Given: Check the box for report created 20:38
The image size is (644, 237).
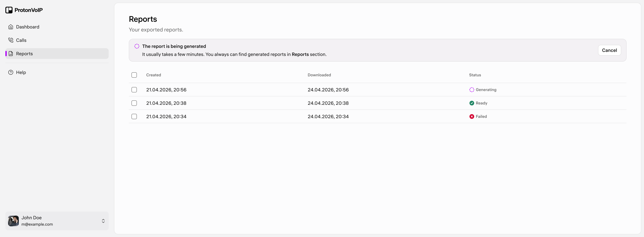Looking at the screenshot, I should (x=134, y=103).
